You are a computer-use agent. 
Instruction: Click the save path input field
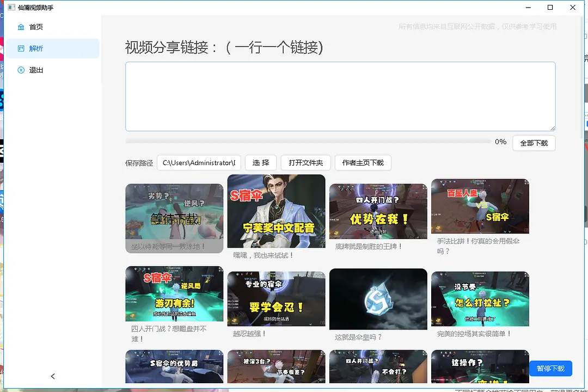(199, 163)
